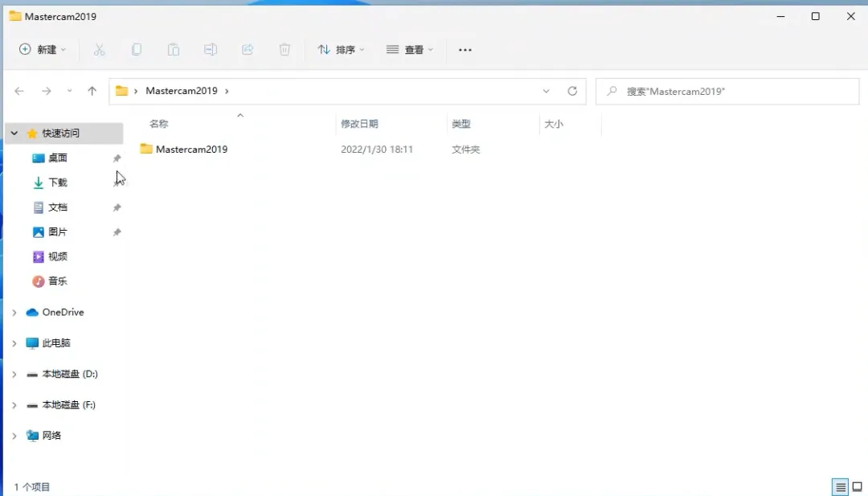Open the three-dots more options menu
The image size is (868, 496).
465,50
